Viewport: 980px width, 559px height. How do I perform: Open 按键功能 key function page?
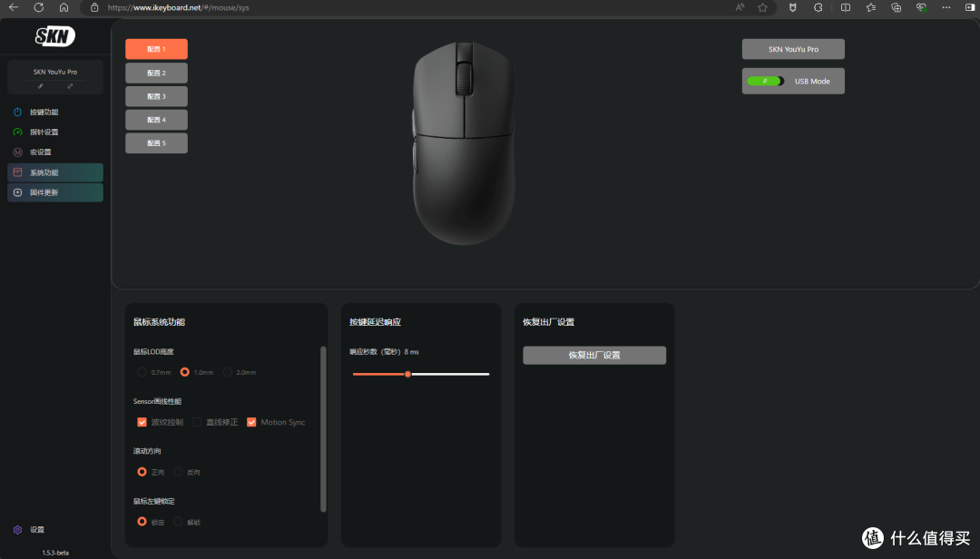pyautogui.click(x=55, y=112)
